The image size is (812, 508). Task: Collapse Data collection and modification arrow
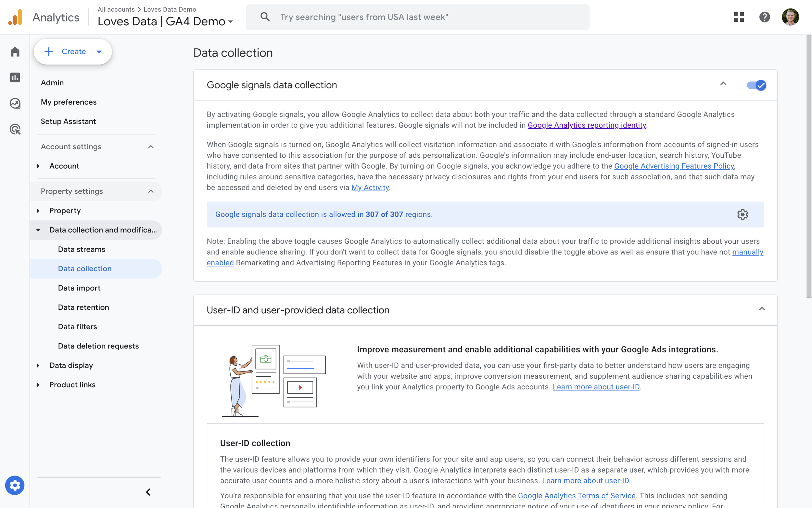click(38, 230)
